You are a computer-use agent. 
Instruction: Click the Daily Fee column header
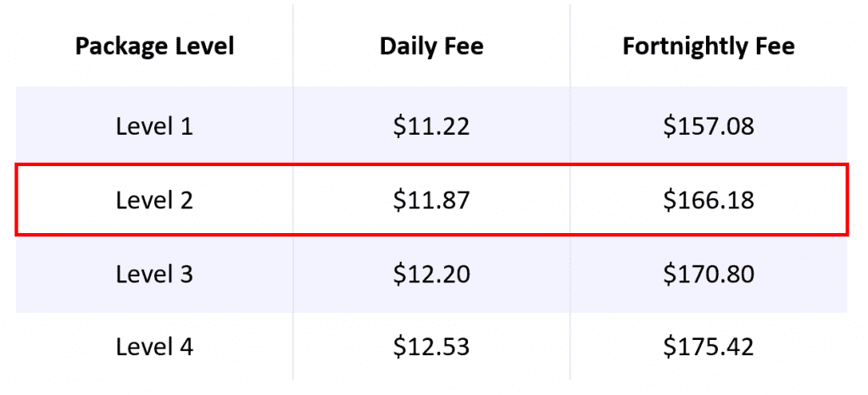[431, 47]
